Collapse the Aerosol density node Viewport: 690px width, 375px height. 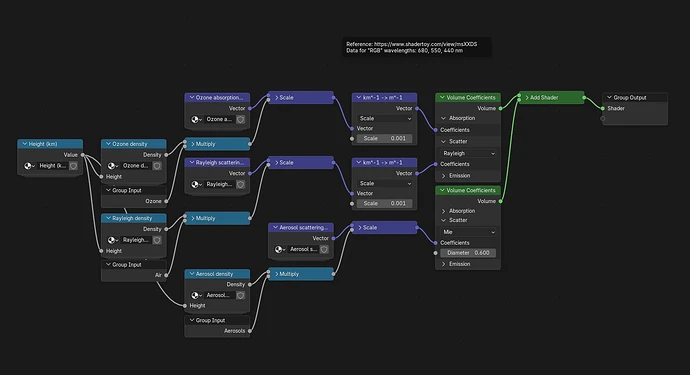coord(192,274)
